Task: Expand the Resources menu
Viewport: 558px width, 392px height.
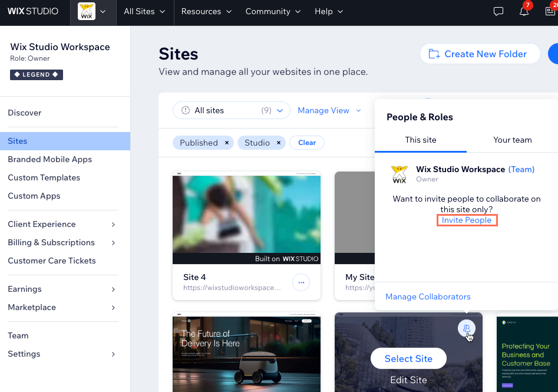Action: (x=206, y=11)
